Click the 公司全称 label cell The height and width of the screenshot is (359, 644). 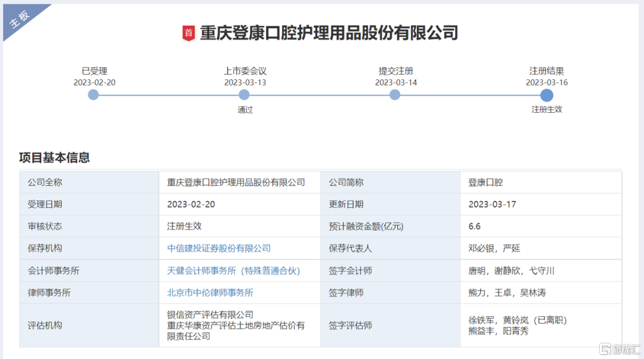click(x=89, y=182)
